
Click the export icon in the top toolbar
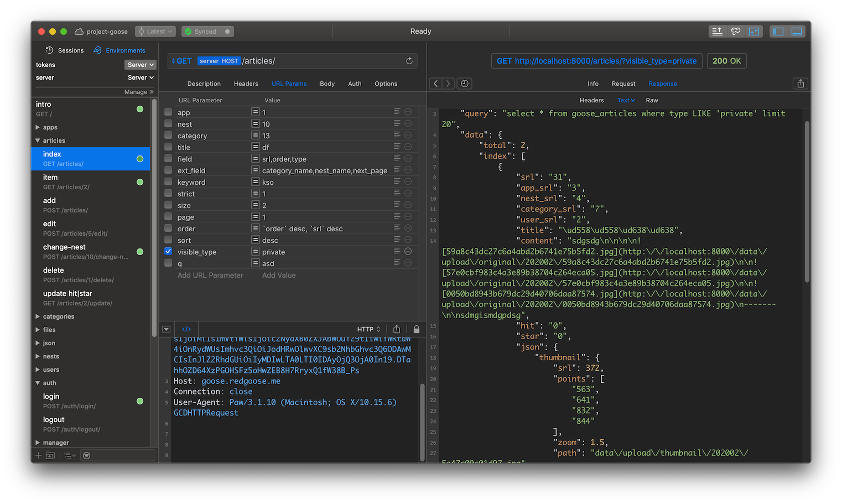pos(717,32)
